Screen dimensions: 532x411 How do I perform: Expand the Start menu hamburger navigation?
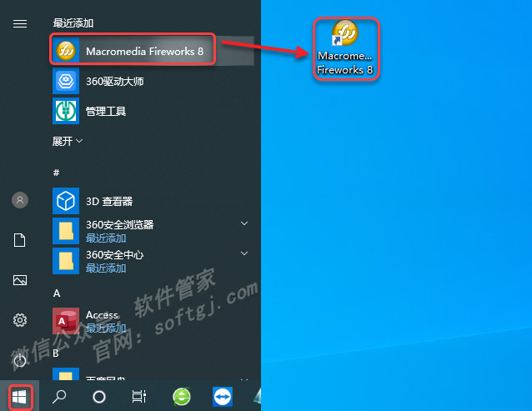click(x=20, y=23)
